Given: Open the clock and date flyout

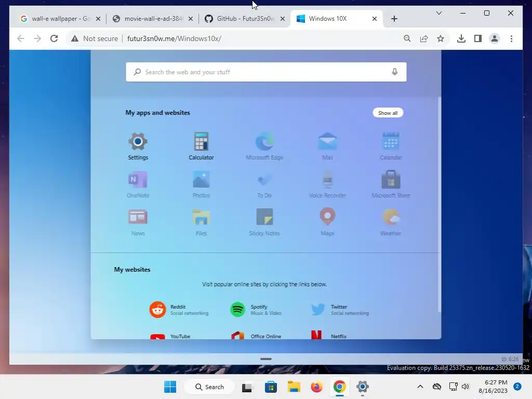Looking at the screenshot, I should (x=493, y=387).
